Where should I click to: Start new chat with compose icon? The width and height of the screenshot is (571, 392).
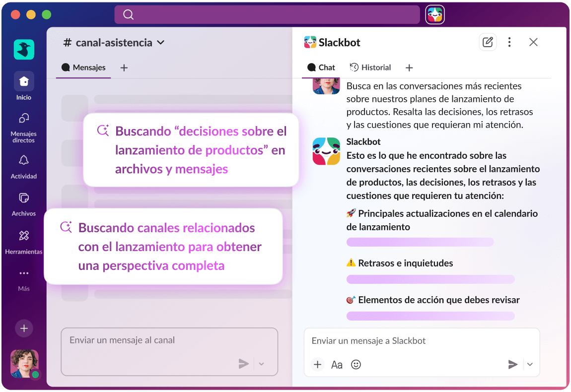click(488, 42)
